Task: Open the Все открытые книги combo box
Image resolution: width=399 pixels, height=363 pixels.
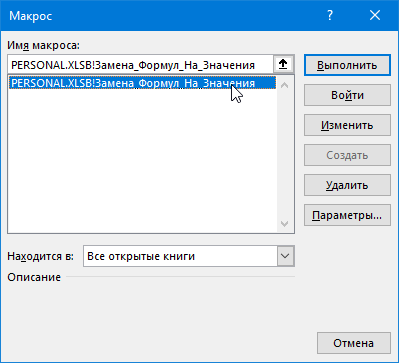Action: click(x=189, y=256)
